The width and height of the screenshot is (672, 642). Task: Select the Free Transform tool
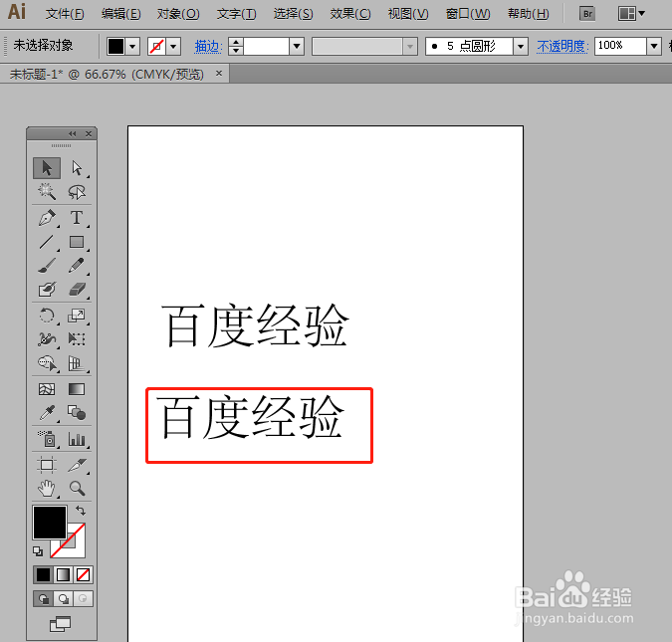click(77, 339)
